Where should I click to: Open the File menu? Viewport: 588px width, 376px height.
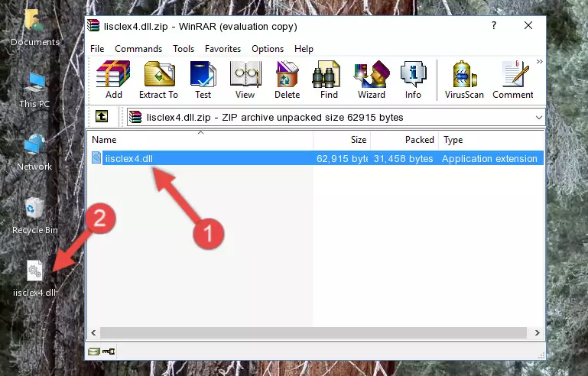click(97, 49)
